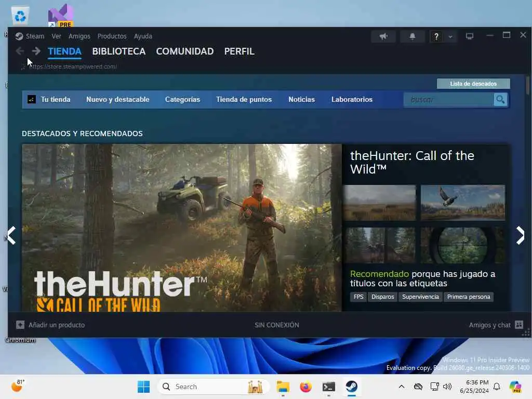The height and width of the screenshot is (399, 532).
Task: Open the terminal taskbar icon
Action: point(329,387)
